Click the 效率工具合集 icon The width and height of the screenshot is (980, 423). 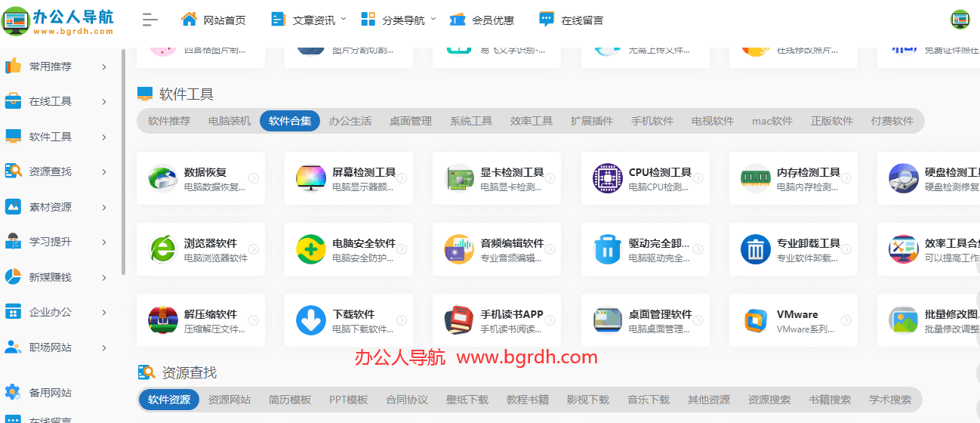tap(904, 249)
